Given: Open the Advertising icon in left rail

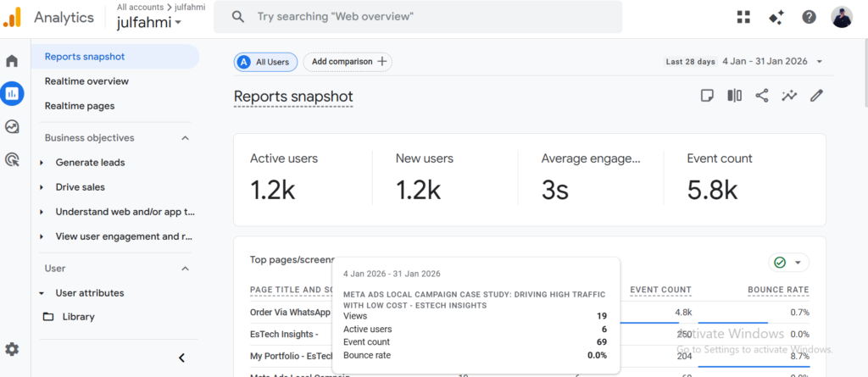Looking at the screenshot, I should tap(12, 158).
